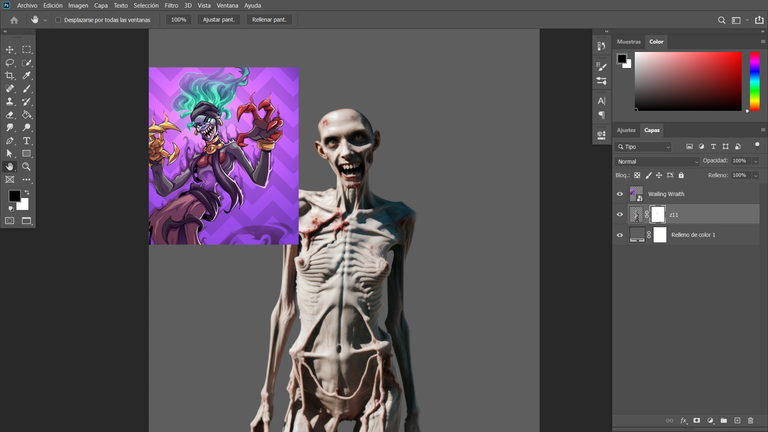Toggle layer filtering on/off switch

757,145
